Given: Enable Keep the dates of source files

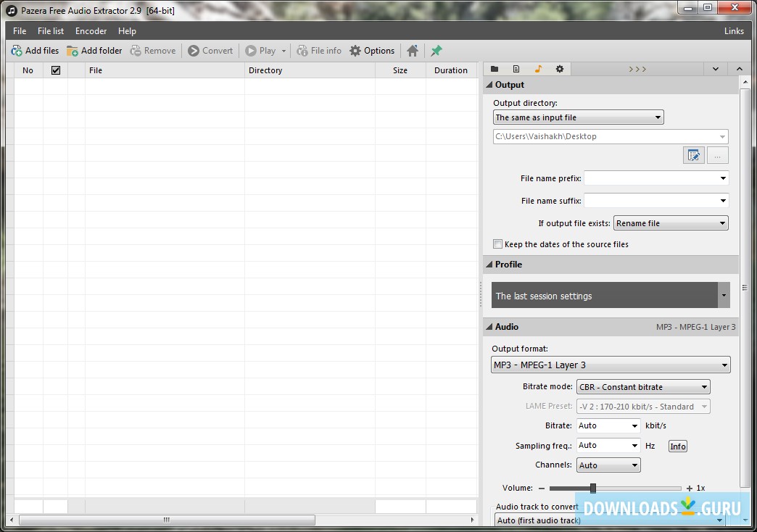Looking at the screenshot, I should (x=497, y=244).
